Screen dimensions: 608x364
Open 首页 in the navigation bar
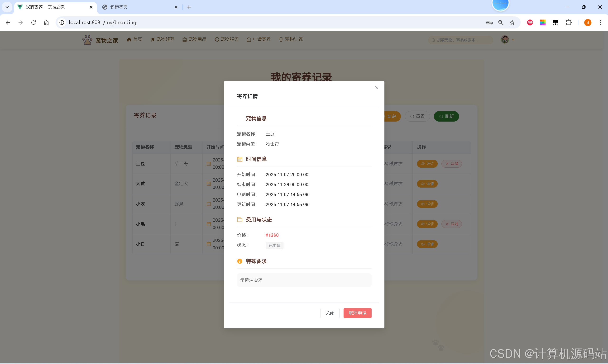click(134, 39)
